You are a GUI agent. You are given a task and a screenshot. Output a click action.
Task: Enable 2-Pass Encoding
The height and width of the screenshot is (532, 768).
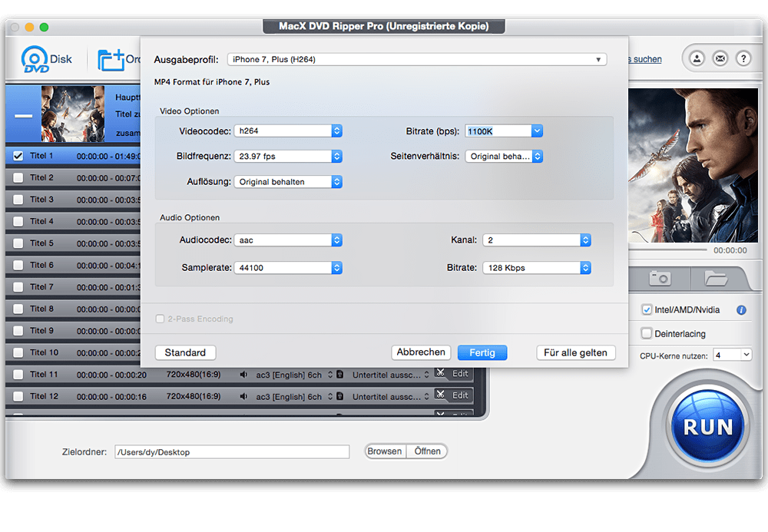(160, 318)
